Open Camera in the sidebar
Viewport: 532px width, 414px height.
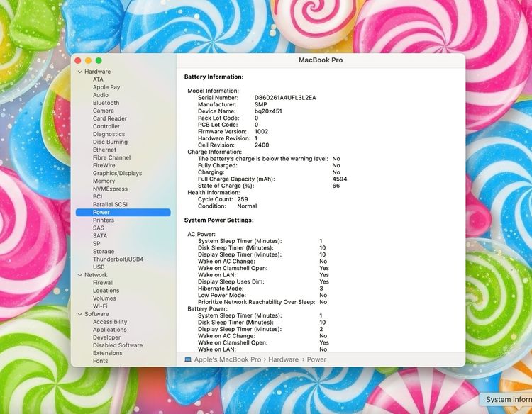[x=103, y=111]
